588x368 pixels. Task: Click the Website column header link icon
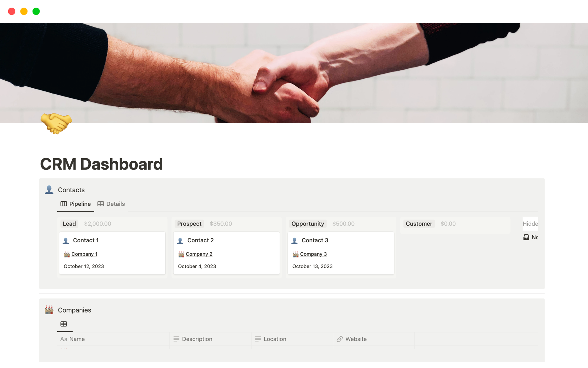(x=339, y=339)
